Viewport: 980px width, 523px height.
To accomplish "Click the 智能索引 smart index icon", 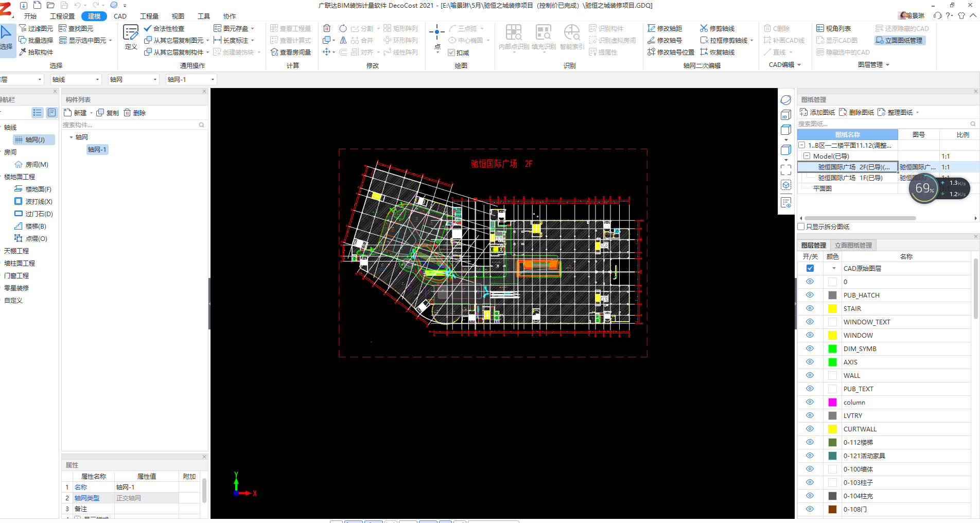I will click(572, 37).
